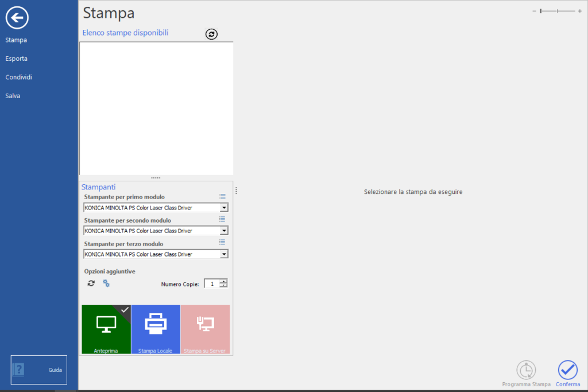Click the Programma Stampa clock icon
Screen dimensions: 588x392
tap(526, 370)
